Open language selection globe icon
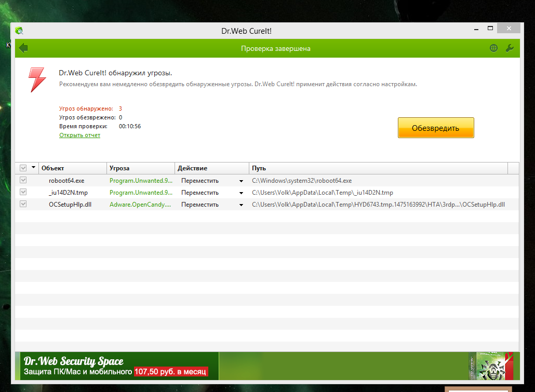 click(493, 48)
